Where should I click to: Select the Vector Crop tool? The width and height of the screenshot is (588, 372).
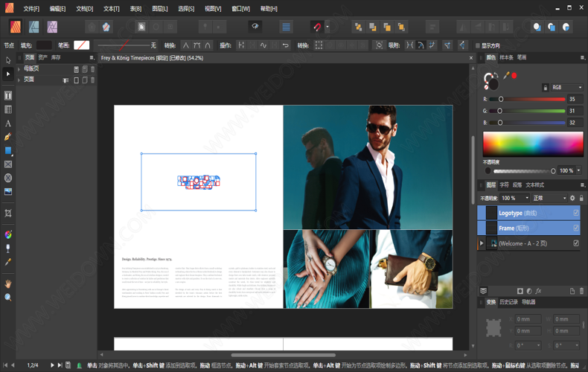click(8, 214)
